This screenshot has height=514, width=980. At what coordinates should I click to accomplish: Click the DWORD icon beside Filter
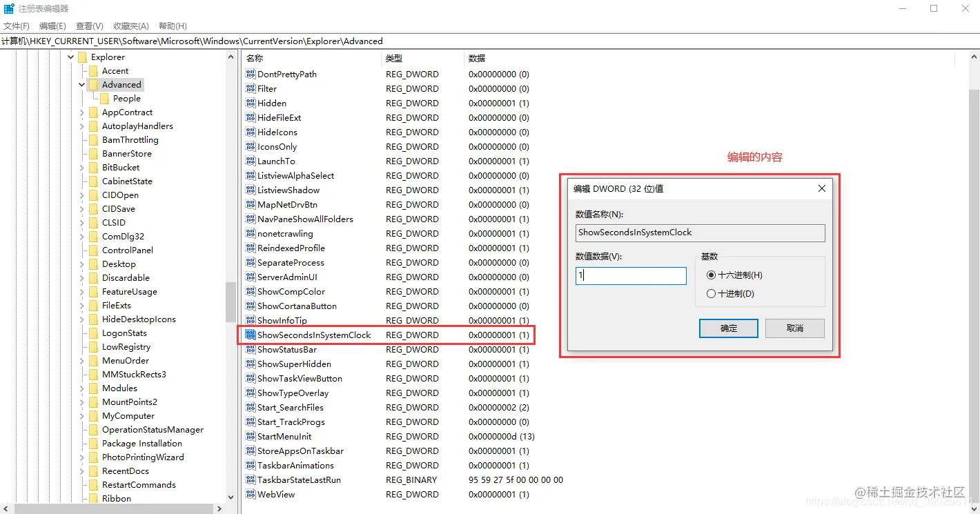tap(251, 88)
